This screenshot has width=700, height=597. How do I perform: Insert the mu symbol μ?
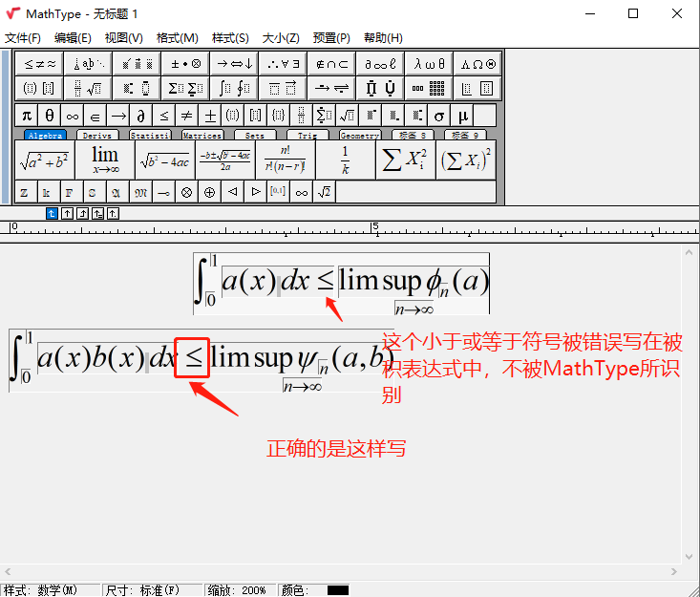tap(462, 117)
